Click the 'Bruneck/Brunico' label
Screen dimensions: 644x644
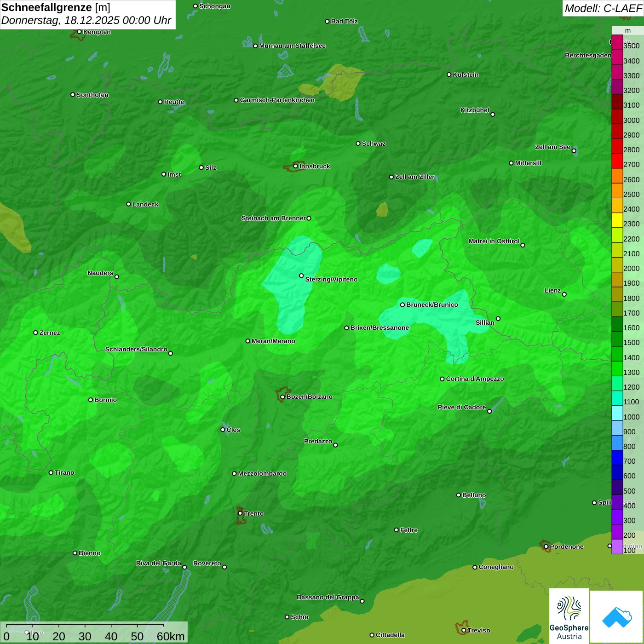(x=432, y=305)
